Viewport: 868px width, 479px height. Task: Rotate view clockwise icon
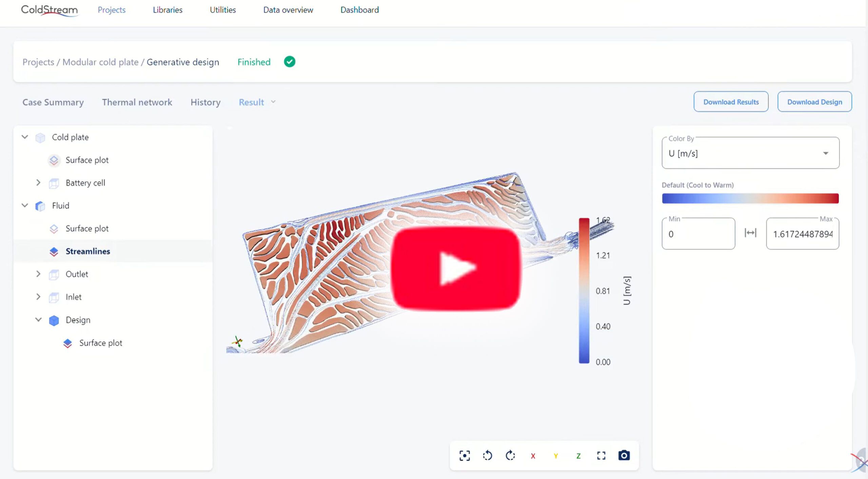click(x=510, y=455)
